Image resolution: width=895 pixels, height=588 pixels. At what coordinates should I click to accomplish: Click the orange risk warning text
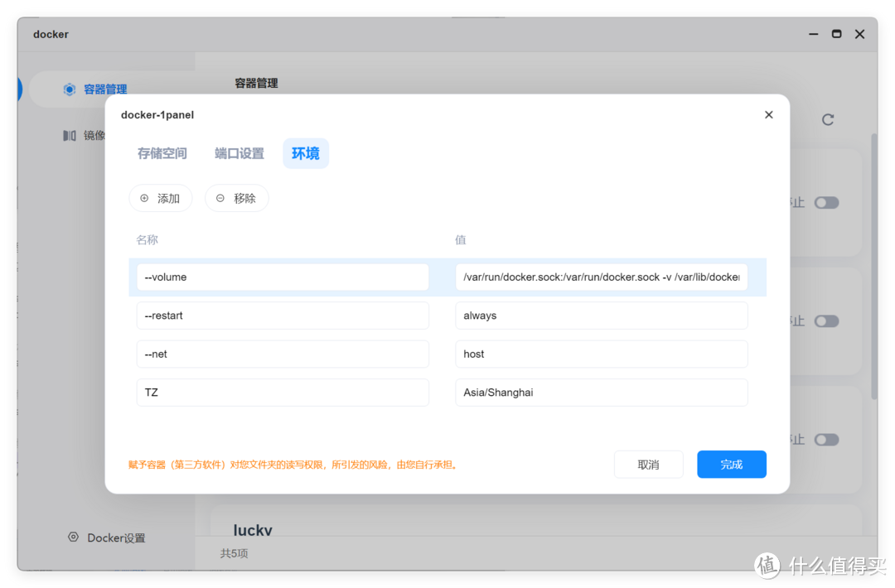click(294, 465)
